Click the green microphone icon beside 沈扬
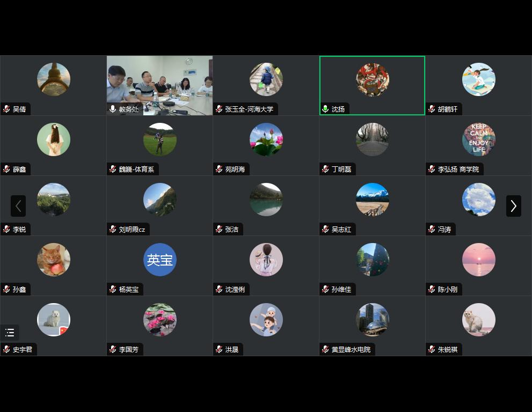 coord(325,109)
